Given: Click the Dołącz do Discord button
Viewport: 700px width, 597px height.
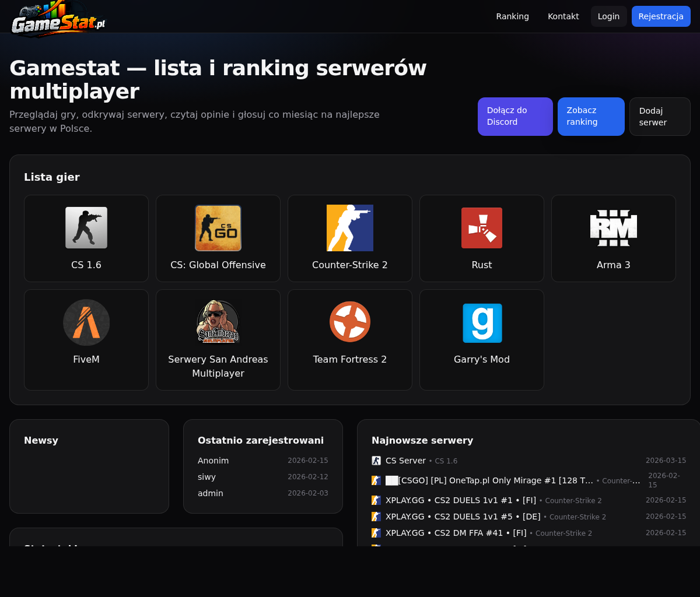Looking at the screenshot, I should point(515,117).
